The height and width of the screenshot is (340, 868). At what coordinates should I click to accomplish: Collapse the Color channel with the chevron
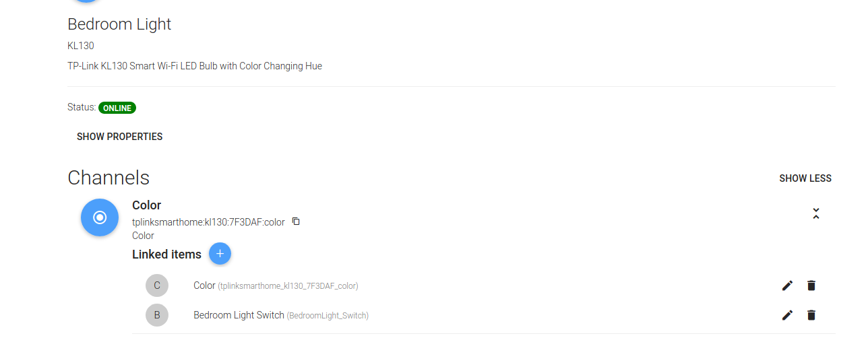tap(816, 213)
